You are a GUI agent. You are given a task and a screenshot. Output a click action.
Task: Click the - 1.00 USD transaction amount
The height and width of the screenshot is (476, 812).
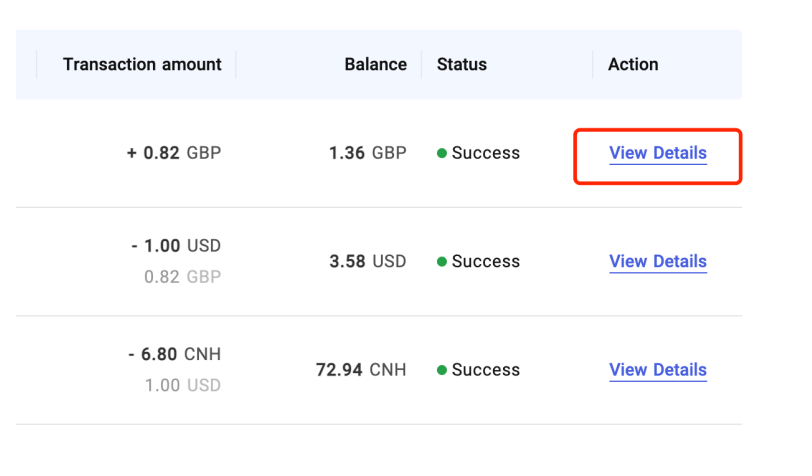pos(175,246)
